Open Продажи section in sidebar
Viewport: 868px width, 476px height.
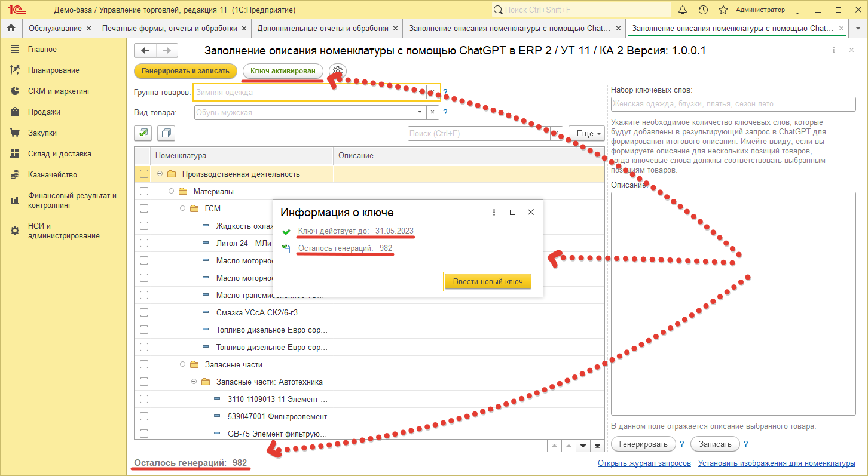pyautogui.click(x=44, y=112)
